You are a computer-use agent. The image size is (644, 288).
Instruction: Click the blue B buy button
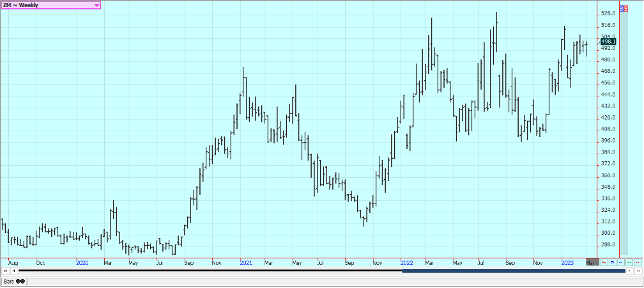[x=622, y=8]
